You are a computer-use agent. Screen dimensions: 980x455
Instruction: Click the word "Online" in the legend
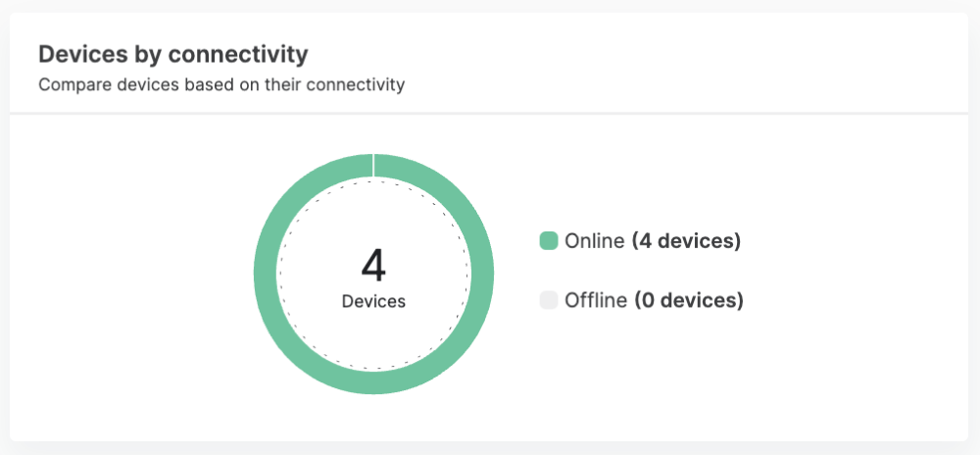tap(594, 241)
